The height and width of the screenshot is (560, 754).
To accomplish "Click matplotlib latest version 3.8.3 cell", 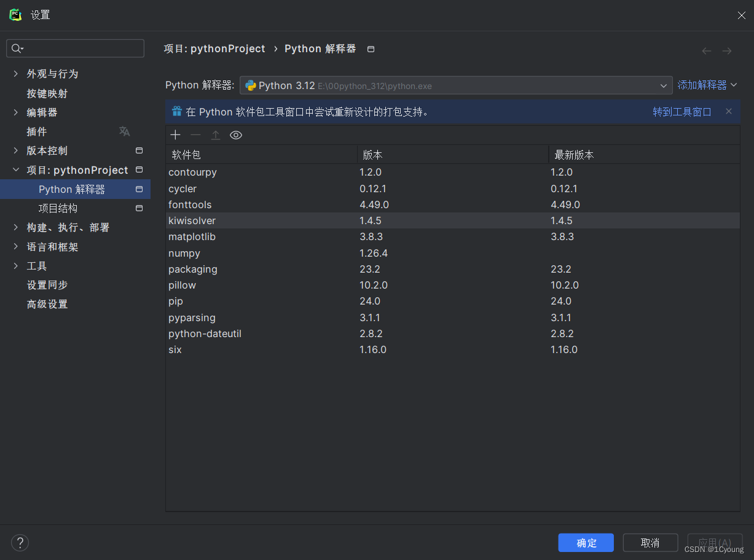I will (562, 236).
